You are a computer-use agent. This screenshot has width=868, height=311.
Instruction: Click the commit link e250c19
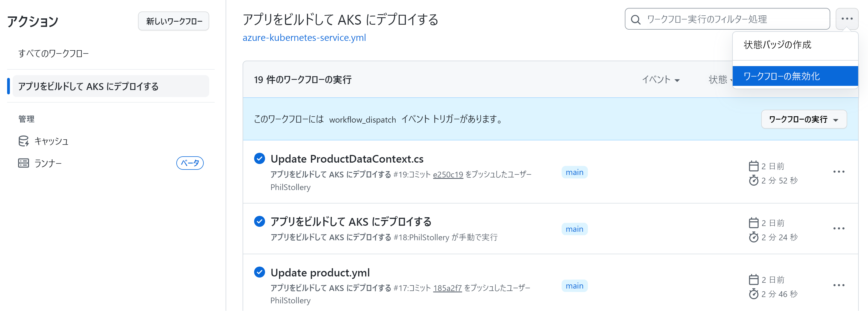[448, 174]
